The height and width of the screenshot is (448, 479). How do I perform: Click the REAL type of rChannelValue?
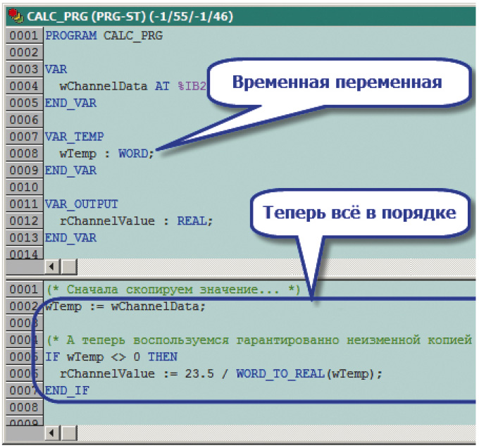pos(194,220)
